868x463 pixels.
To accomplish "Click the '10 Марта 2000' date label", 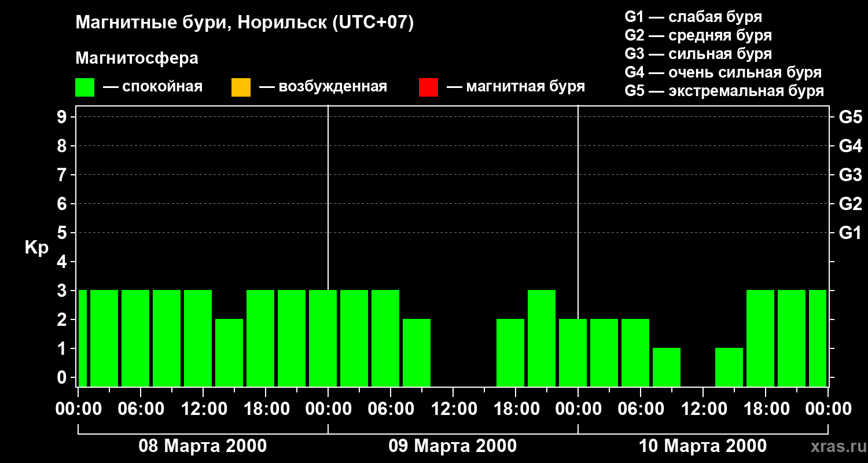I will (x=703, y=446).
